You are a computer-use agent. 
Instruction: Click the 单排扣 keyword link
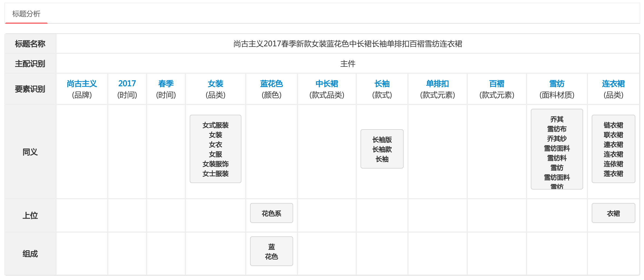pyautogui.click(x=438, y=84)
